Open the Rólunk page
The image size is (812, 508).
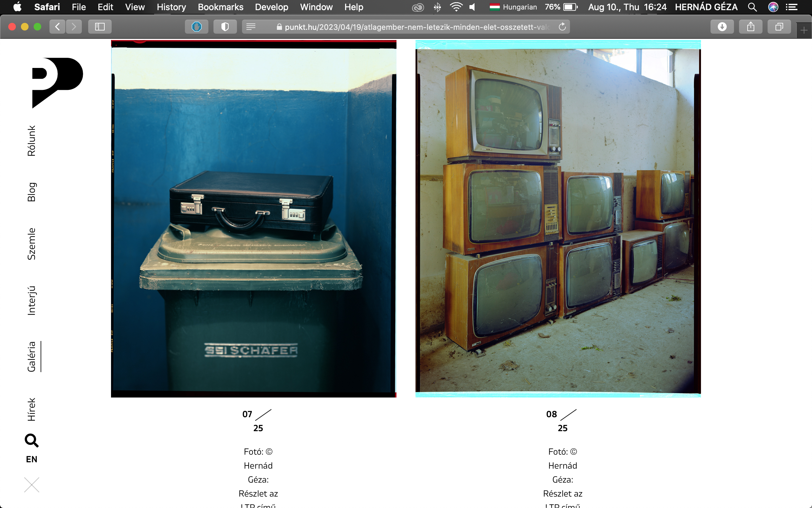point(31,141)
